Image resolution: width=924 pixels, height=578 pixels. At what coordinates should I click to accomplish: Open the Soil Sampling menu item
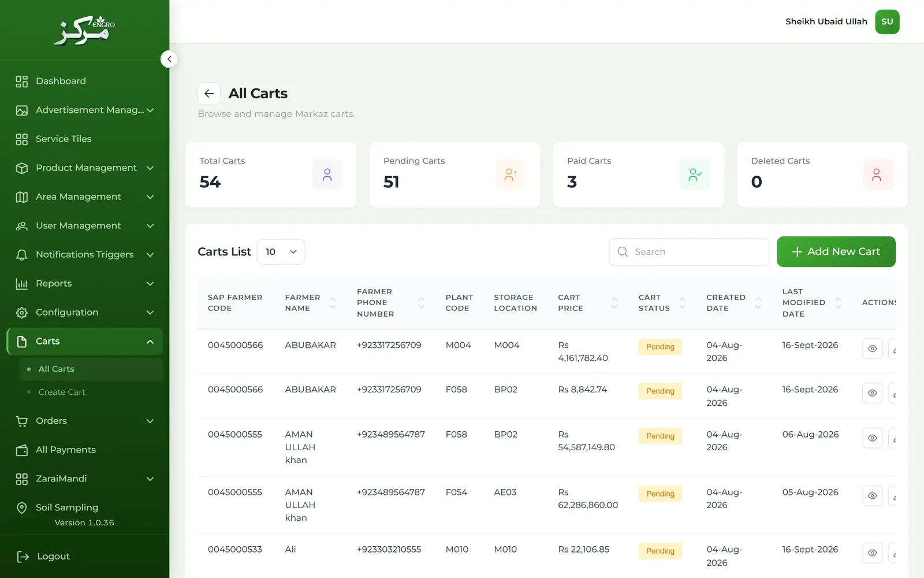(x=84, y=508)
